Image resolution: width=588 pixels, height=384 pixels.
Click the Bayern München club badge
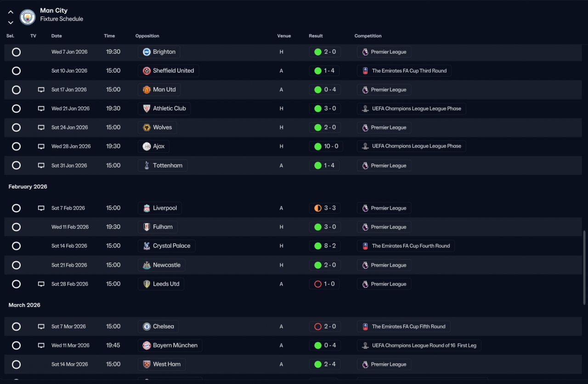pyautogui.click(x=147, y=345)
